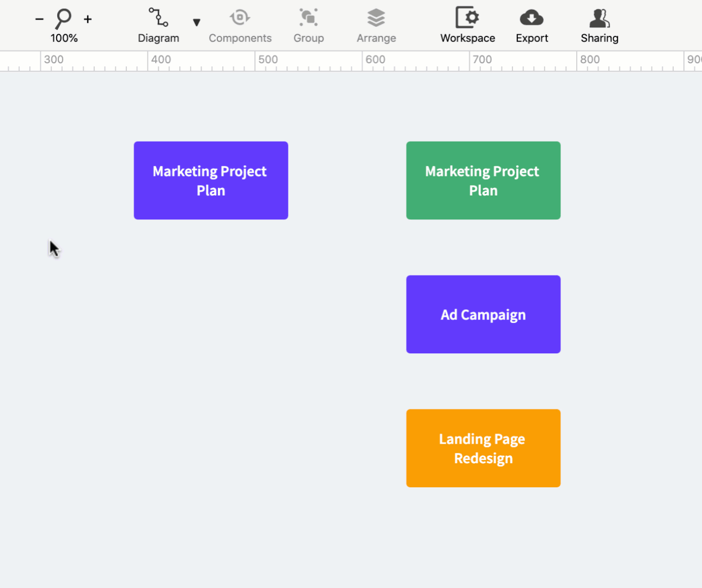Select the purple Marketing Project Plan shape

211,180
